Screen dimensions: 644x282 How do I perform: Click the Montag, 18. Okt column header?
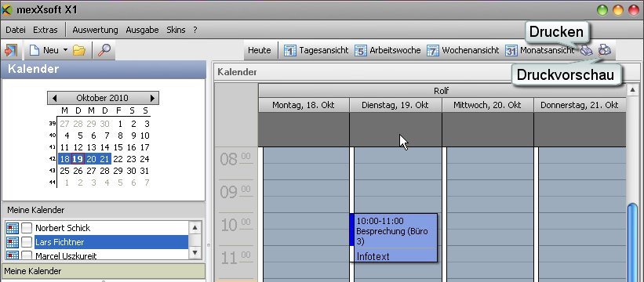(x=304, y=105)
